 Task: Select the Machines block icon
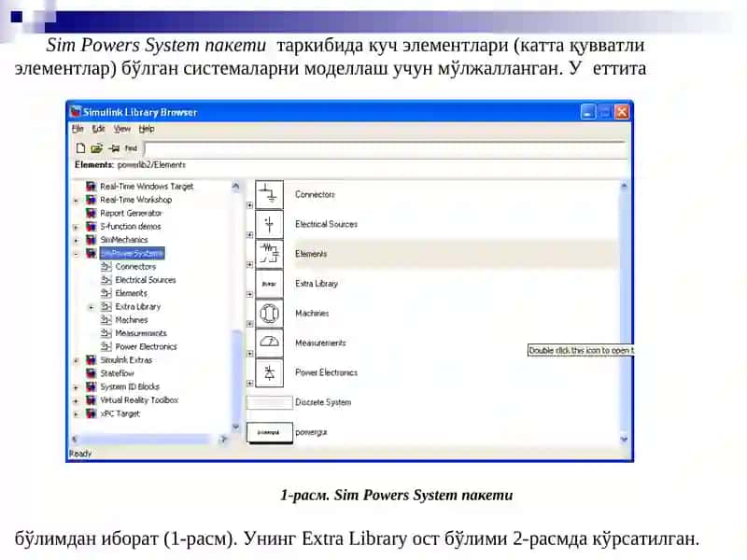pos(269,314)
